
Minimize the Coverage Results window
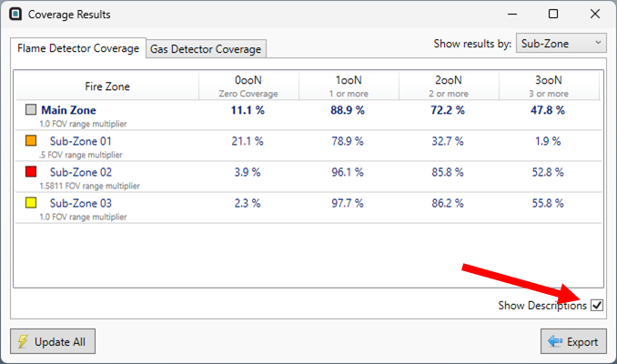click(512, 15)
